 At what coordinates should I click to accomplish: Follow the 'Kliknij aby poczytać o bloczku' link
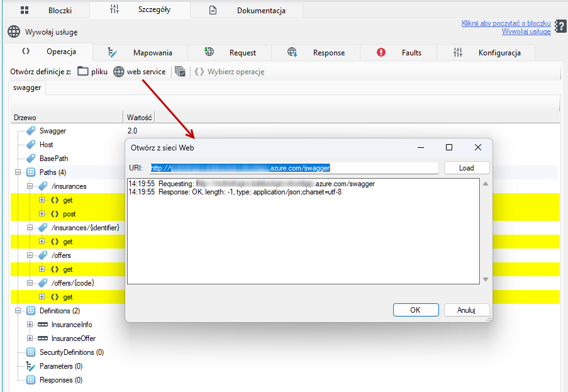point(506,23)
